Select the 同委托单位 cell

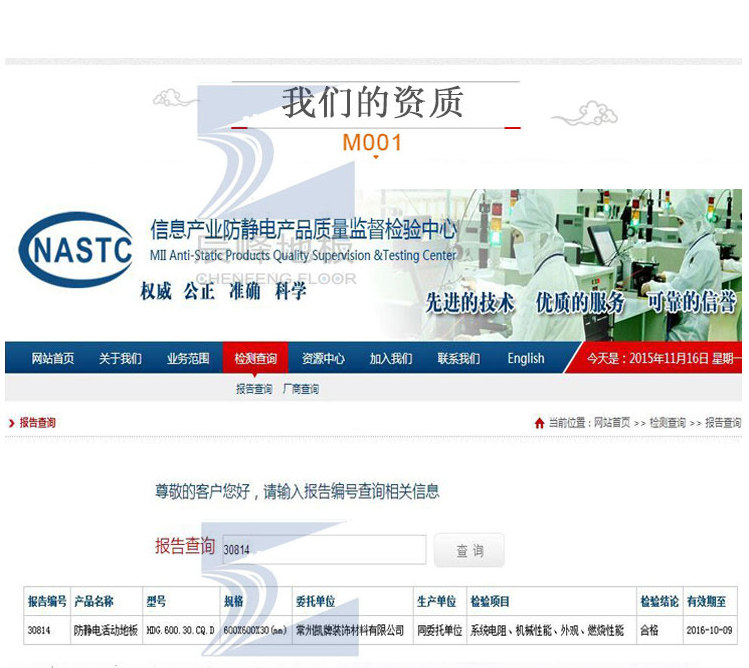(440, 630)
